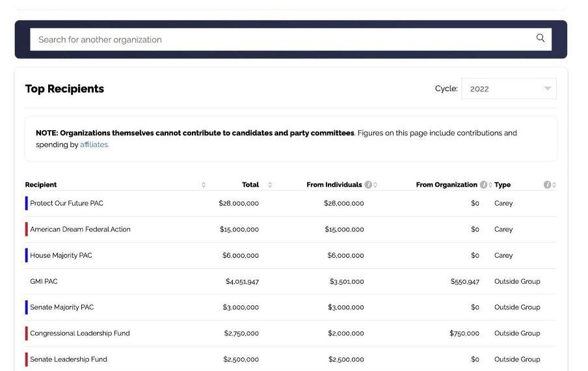Click the $2,750,000 total amount
Image resolution: width=588 pixels, height=371 pixels.
click(x=241, y=333)
